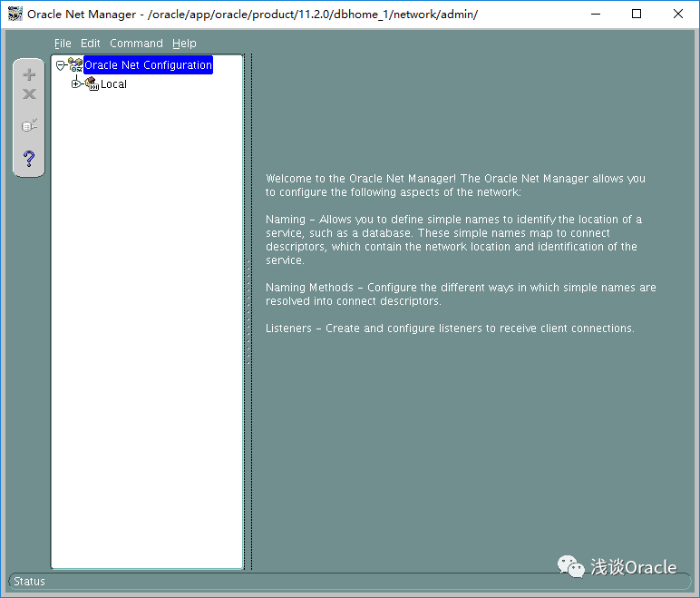700x598 pixels.
Task: Click the Status bar text
Action: point(29,581)
